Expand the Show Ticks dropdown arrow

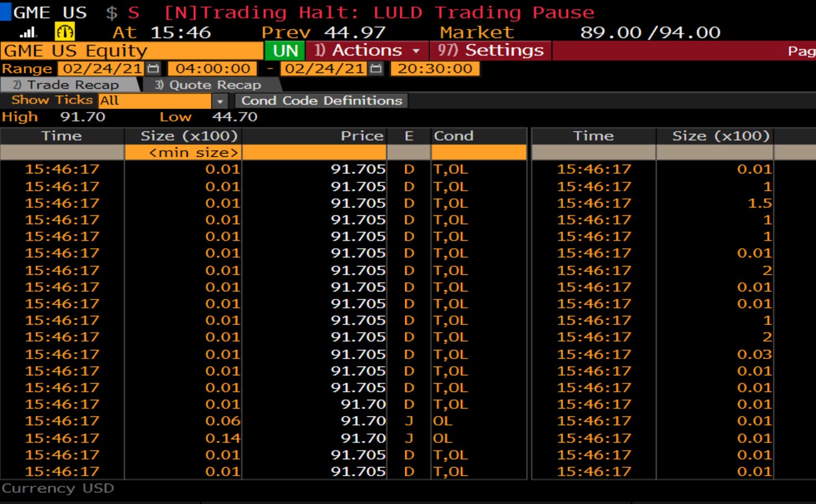pyautogui.click(x=220, y=101)
